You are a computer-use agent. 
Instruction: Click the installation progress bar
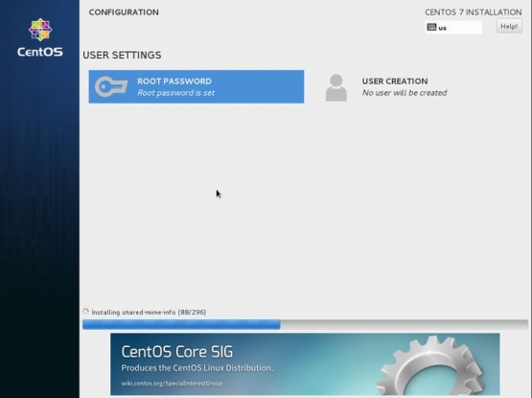[x=305, y=324]
